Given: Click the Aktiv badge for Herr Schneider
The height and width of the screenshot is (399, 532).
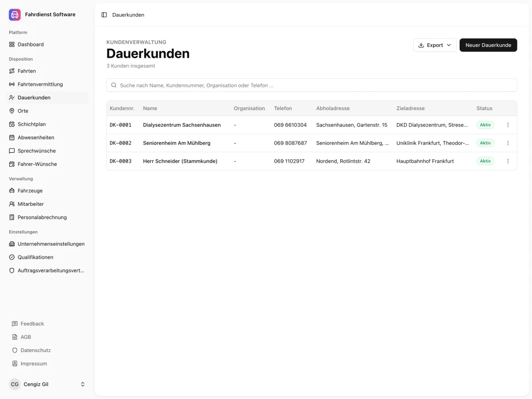Looking at the screenshot, I should (485, 161).
